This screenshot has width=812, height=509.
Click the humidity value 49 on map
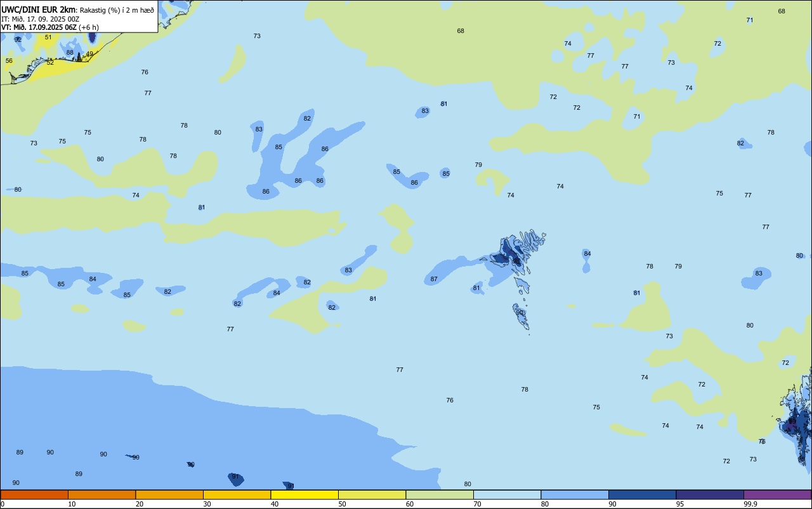89,54
